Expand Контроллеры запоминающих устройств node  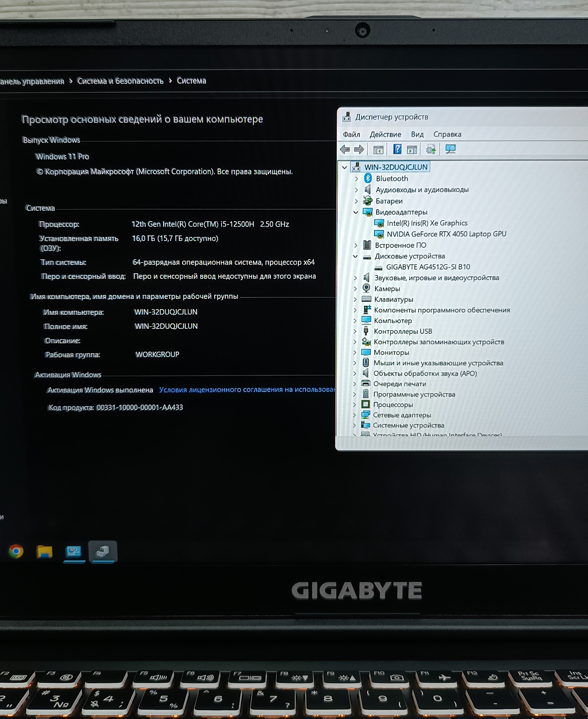click(355, 342)
